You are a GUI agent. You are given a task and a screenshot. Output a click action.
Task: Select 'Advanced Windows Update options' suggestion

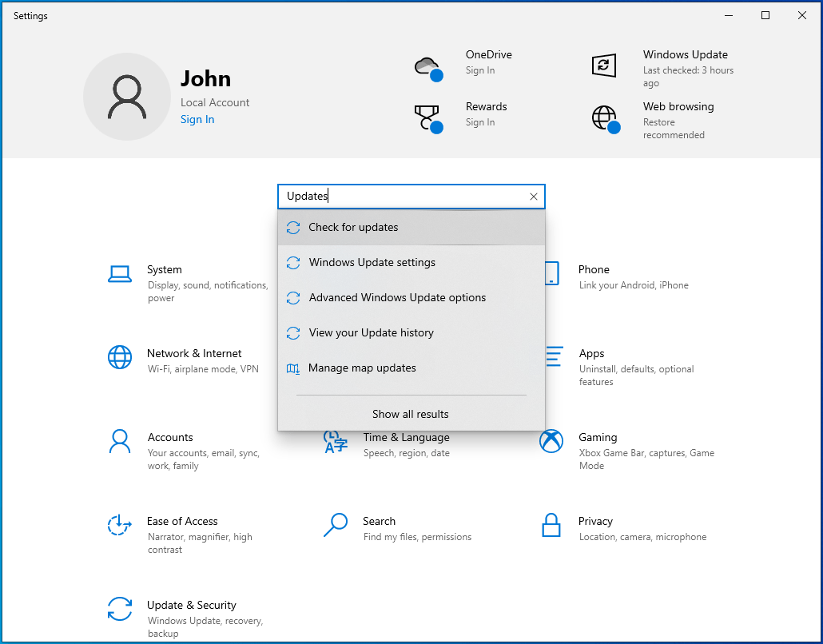(397, 298)
